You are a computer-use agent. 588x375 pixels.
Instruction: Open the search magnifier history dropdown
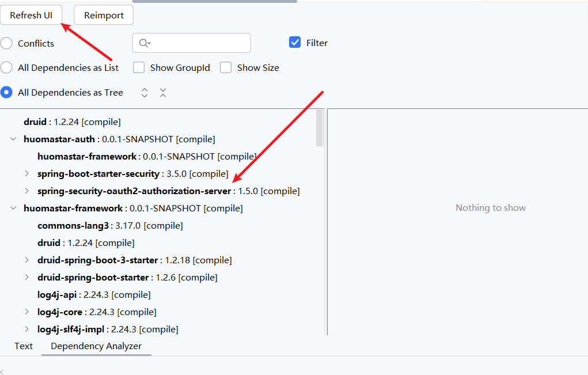click(145, 43)
